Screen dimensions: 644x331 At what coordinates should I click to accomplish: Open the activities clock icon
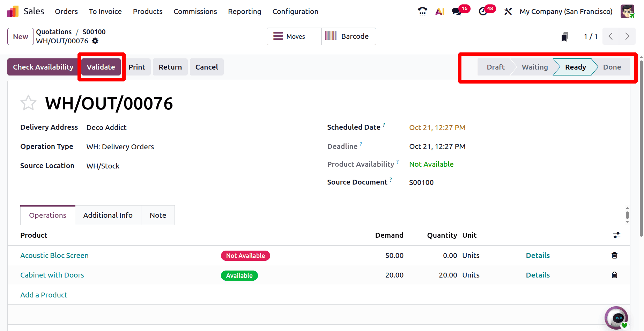[483, 12]
